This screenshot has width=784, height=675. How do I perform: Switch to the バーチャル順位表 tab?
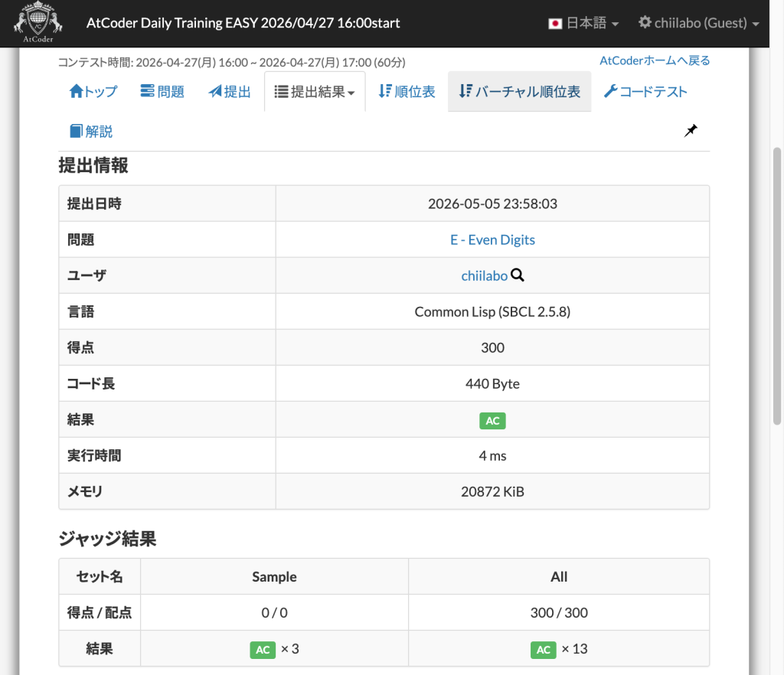(x=520, y=91)
